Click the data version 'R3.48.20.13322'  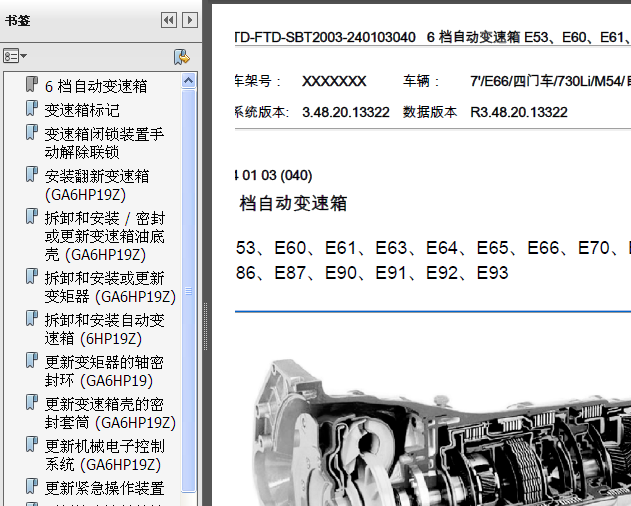(x=519, y=112)
